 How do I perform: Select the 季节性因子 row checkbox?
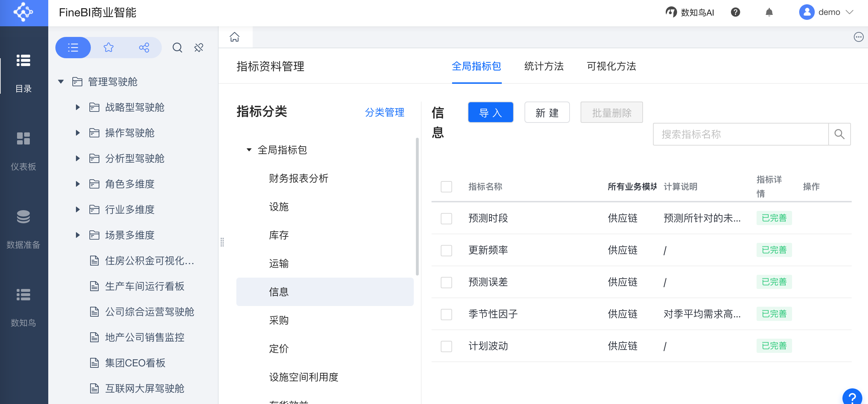tap(446, 314)
